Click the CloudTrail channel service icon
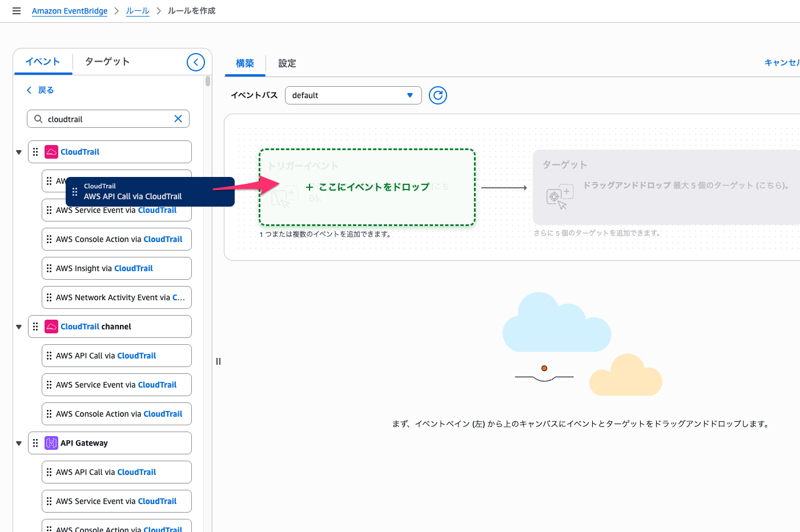Image resolution: width=800 pixels, height=532 pixels. 51,327
